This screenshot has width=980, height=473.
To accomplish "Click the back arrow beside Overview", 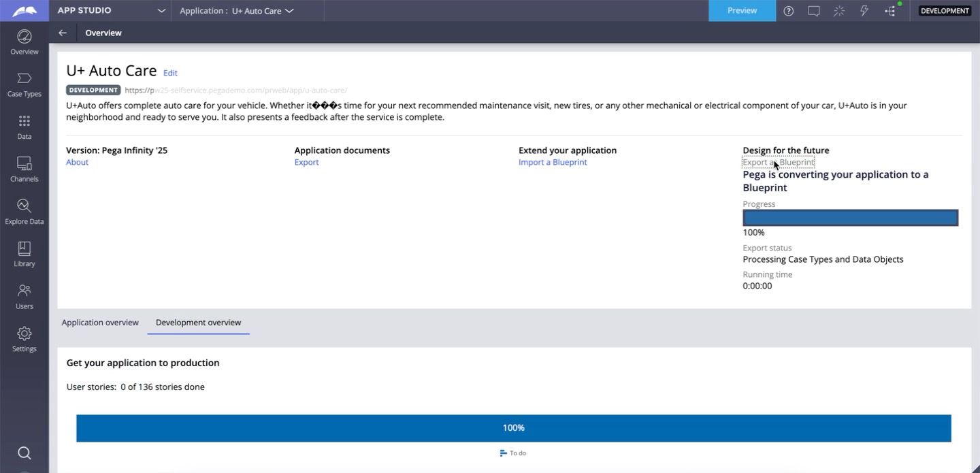I will point(63,33).
